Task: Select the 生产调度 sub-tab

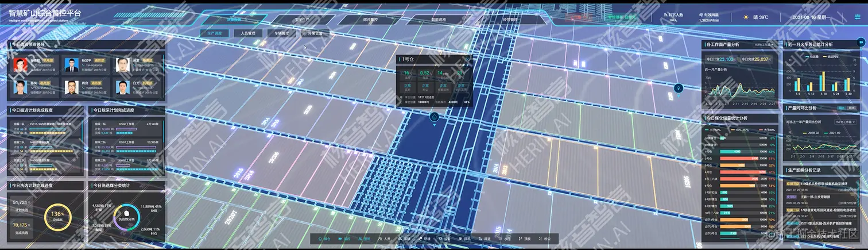Action: 215,33
